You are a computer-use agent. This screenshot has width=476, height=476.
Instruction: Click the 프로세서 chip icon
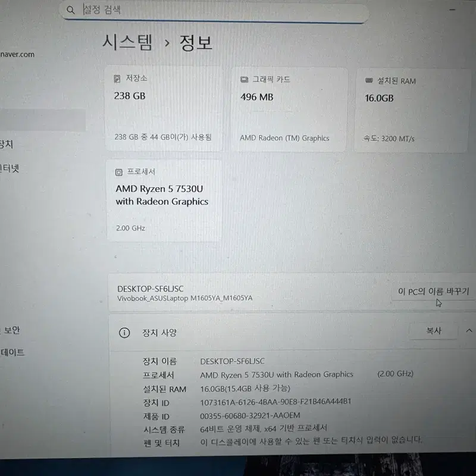click(118, 173)
